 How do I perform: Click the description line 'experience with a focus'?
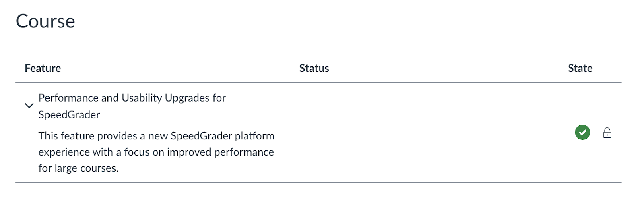pos(156,152)
